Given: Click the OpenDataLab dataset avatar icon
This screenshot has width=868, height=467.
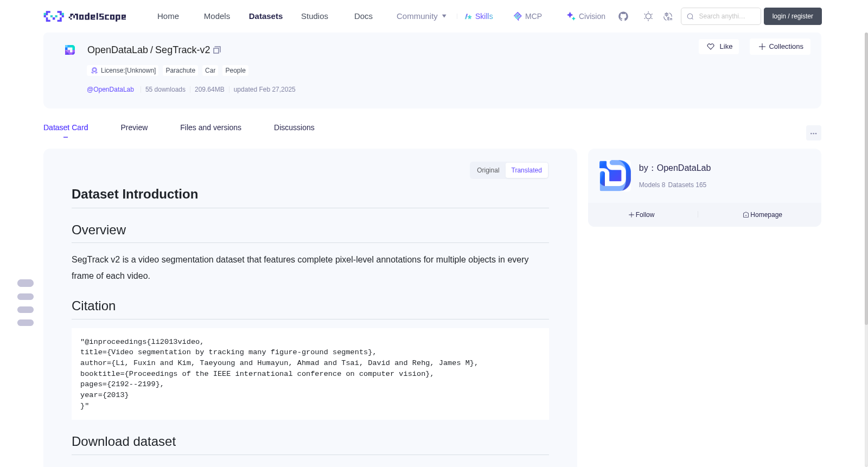Looking at the screenshot, I should tap(70, 50).
